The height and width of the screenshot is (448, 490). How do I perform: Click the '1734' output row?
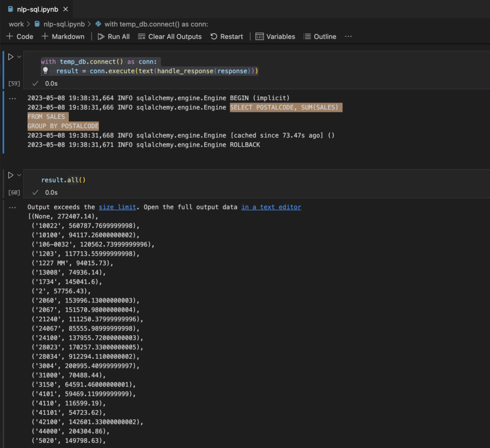pyautogui.click(x=67, y=282)
